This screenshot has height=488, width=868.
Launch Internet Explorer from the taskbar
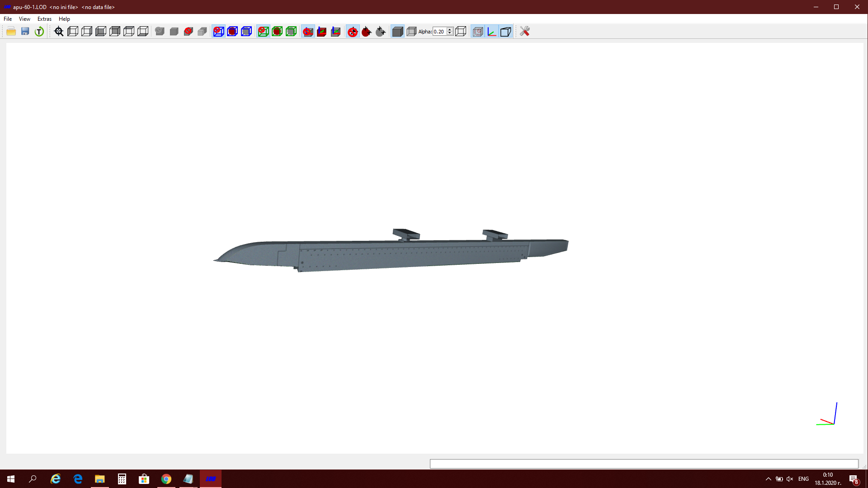56,479
